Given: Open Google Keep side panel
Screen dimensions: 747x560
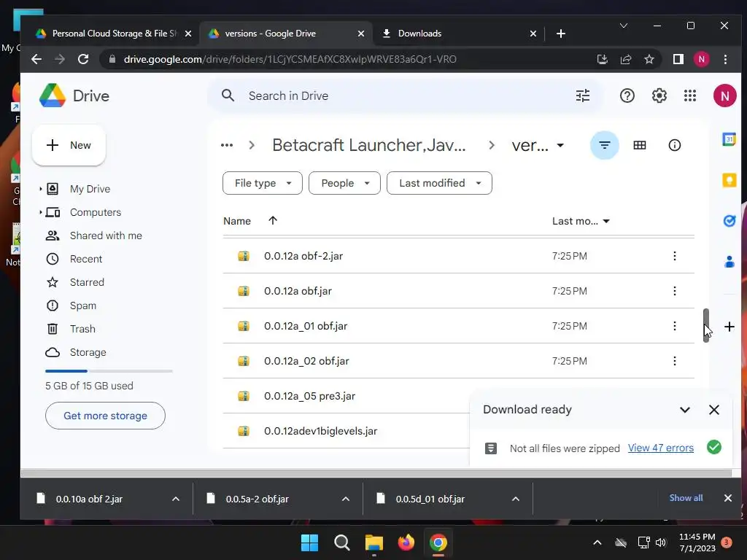Looking at the screenshot, I should [x=729, y=180].
